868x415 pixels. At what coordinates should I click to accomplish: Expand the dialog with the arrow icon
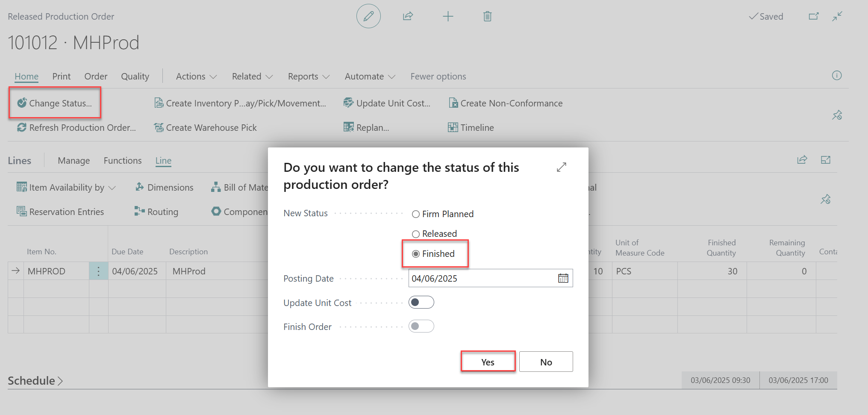point(561,167)
